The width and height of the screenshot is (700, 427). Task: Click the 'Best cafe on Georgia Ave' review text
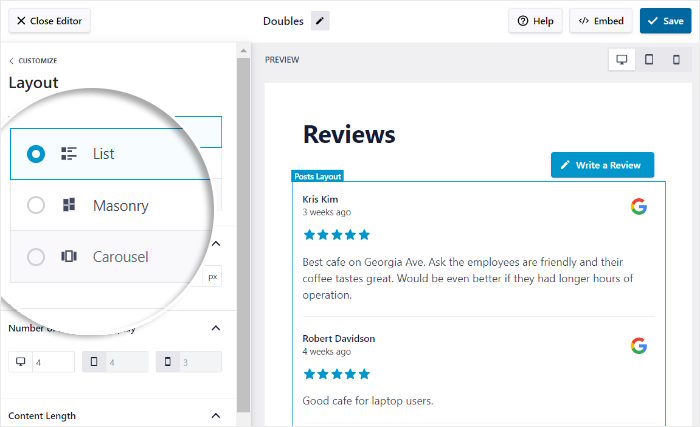(467, 278)
